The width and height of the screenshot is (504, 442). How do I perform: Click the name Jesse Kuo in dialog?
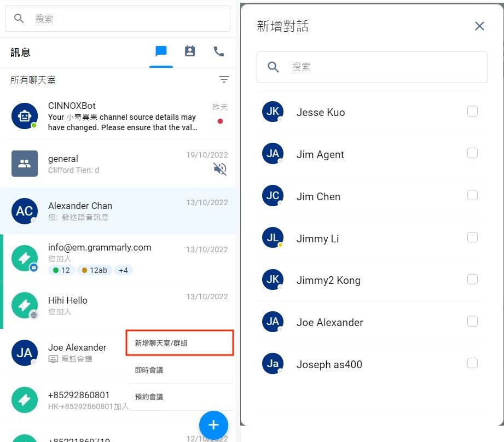(x=321, y=113)
